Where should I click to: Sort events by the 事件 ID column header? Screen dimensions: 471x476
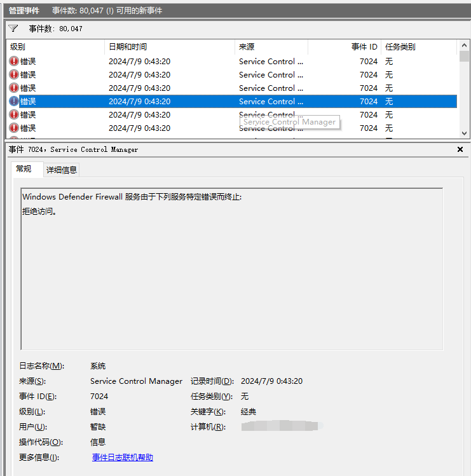345,47
